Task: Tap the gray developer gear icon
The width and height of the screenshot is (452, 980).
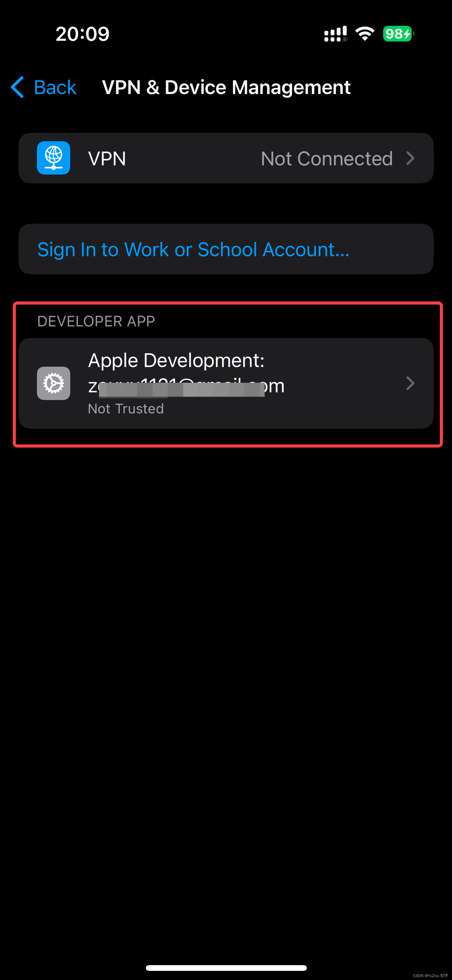Action: click(54, 383)
